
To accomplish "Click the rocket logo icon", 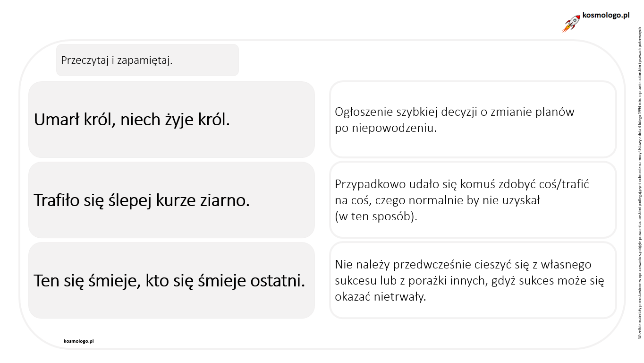I will pos(571,24).
